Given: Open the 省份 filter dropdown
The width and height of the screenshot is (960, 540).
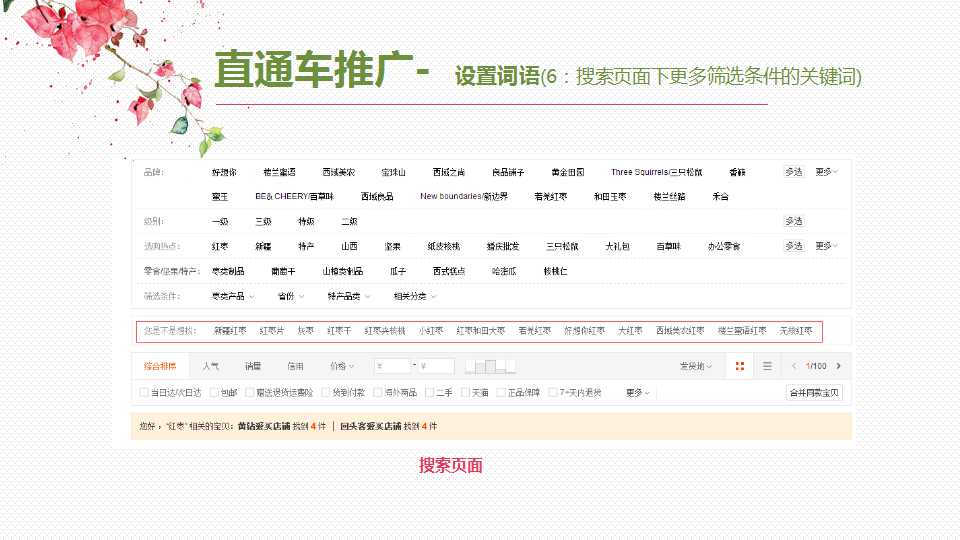Looking at the screenshot, I should [290, 296].
